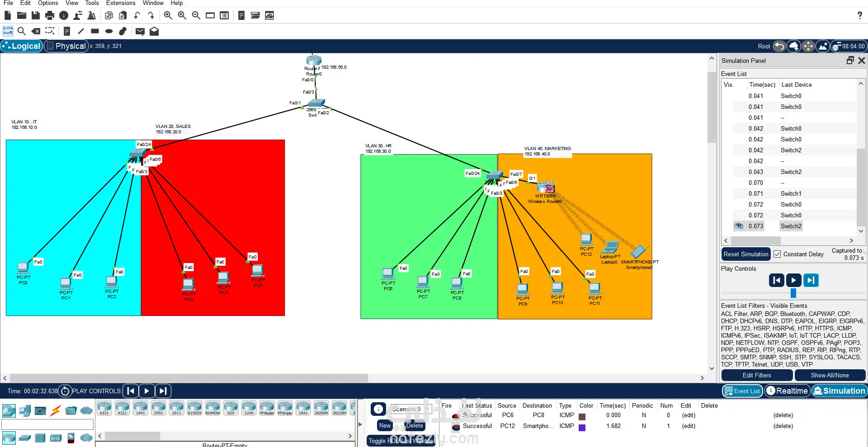Image resolution: width=868 pixels, height=447 pixels.
Task: Place a note on the workspace
Action: click(67, 31)
